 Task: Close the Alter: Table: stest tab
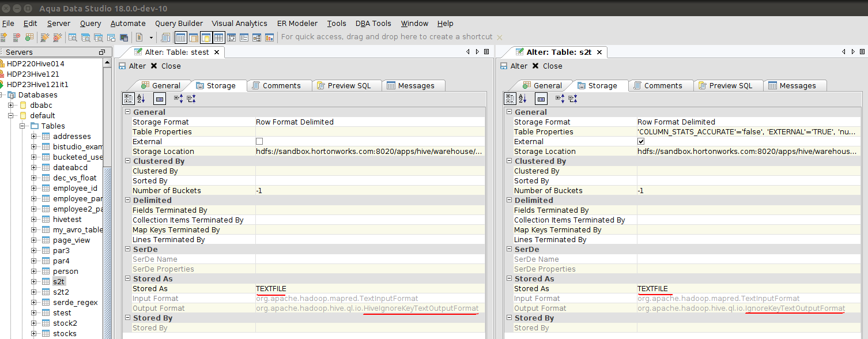[217, 52]
